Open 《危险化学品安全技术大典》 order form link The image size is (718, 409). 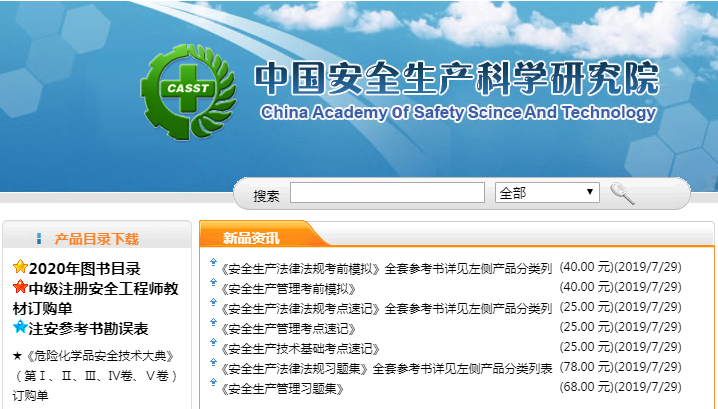(x=95, y=376)
